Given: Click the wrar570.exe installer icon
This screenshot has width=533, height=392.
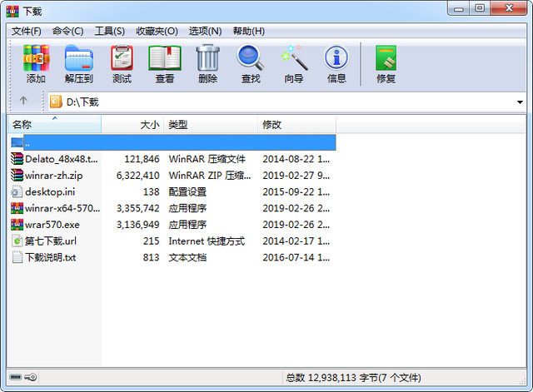Looking at the screenshot, I should click(x=17, y=224).
